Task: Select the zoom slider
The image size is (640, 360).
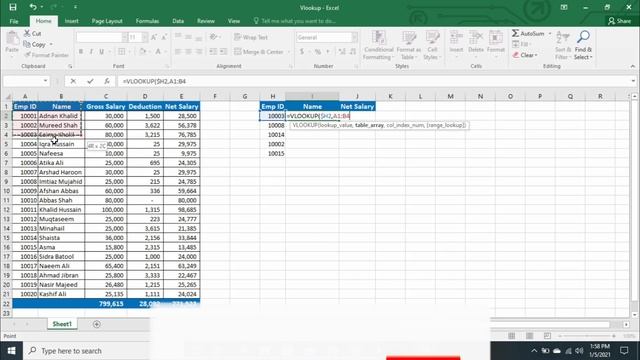Action: pos(587,336)
